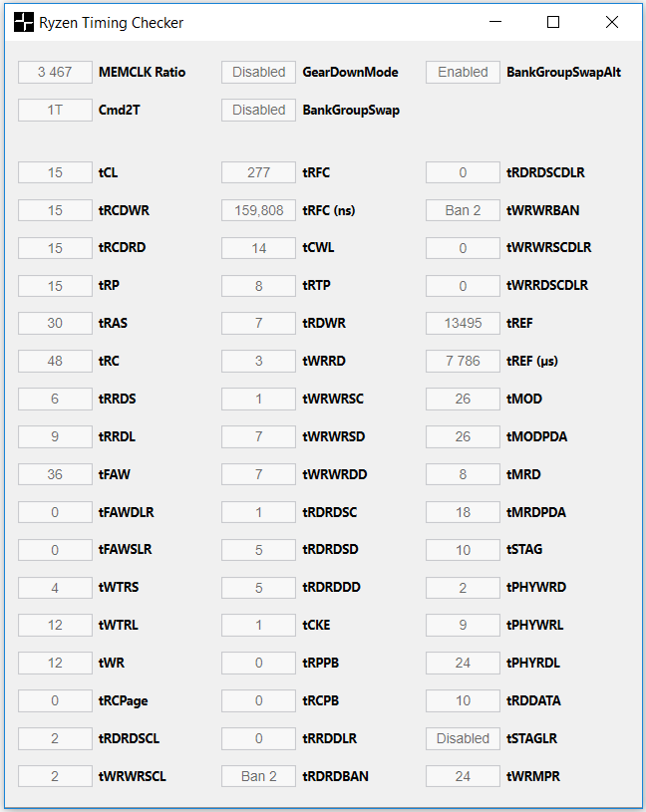Click the tSTAGLR Disabled field

pyautogui.click(x=464, y=738)
